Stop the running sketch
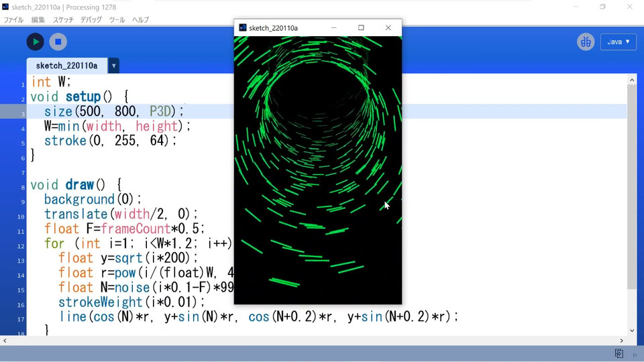Screen dimensions: 644x362 tap(58, 42)
